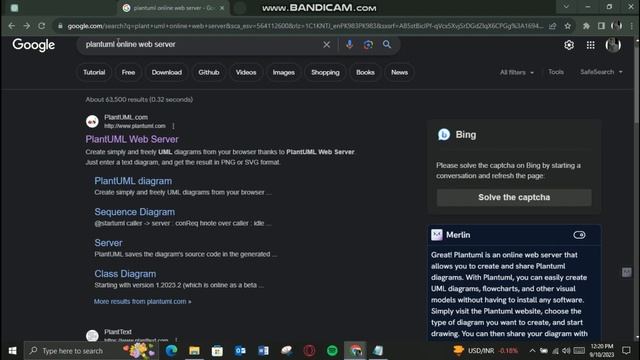
Task: Open the taskbar clock and date
Action: tap(601, 351)
